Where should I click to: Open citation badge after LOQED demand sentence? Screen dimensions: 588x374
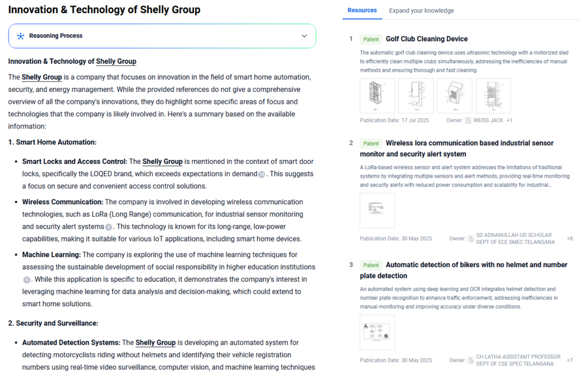point(262,174)
